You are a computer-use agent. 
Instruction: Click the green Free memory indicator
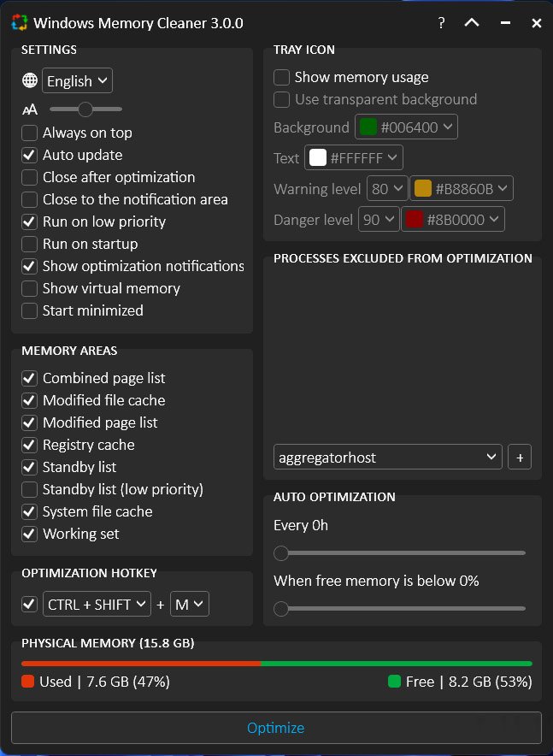(394, 682)
